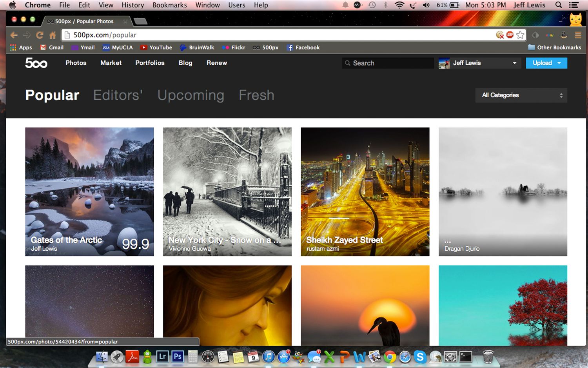Open the Facebook bookmark
The width and height of the screenshot is (588, 368).
point(303,47)
